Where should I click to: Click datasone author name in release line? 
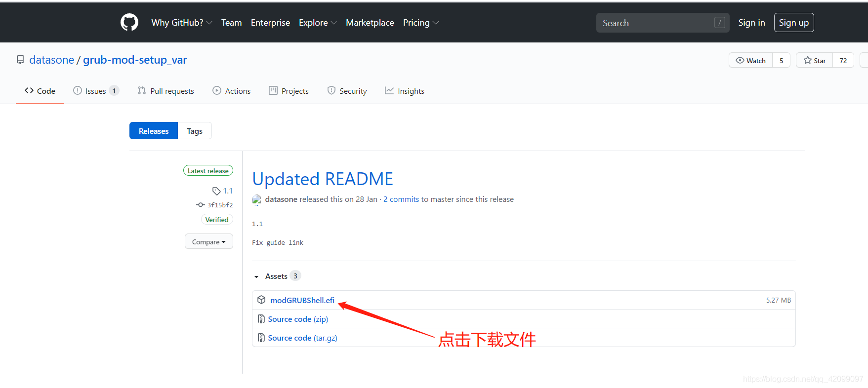click(x=281, y=199)
